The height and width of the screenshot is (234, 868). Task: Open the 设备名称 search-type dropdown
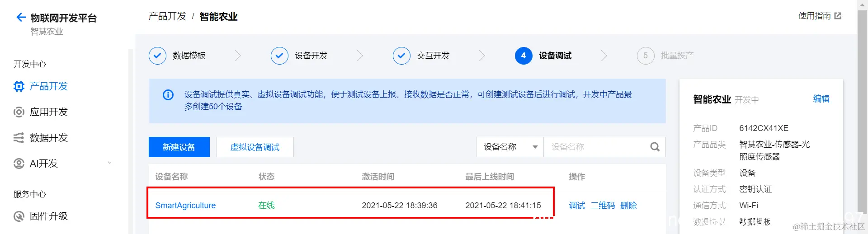pyautogui.click(x=510, y=147)
